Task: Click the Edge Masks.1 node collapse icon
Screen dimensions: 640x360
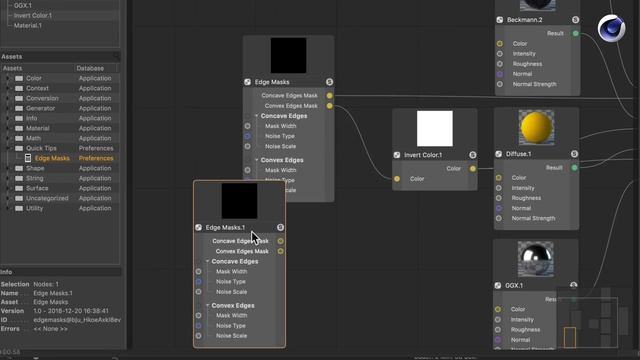Action: tap(198, 227)
